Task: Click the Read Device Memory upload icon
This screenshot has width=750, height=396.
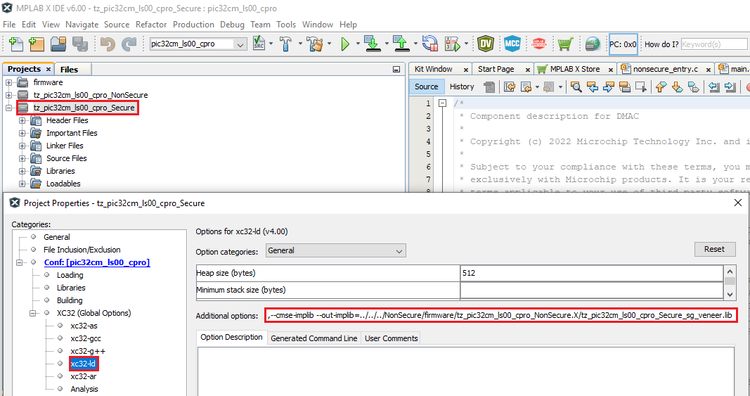Action: coord(400,44)
